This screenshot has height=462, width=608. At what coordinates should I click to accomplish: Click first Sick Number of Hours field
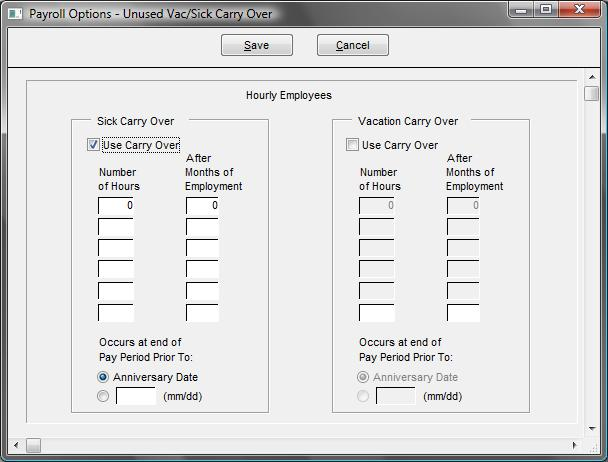[116, 206]
